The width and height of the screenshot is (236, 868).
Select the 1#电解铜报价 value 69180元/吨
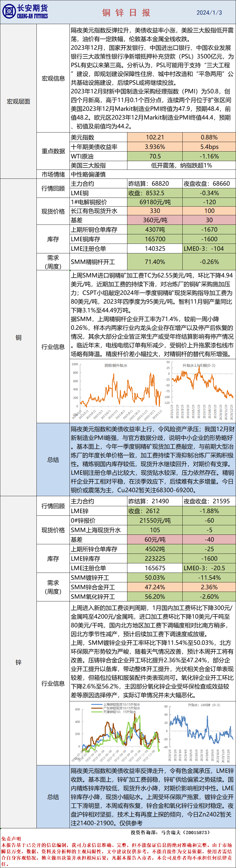(x=155, y=202)
